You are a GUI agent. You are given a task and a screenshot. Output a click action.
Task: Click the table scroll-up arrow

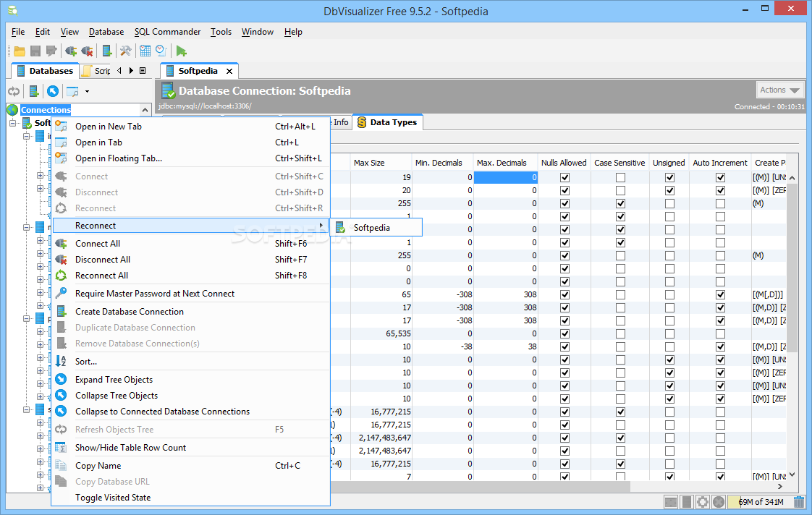pyautogui.click(x=792, y=177)
